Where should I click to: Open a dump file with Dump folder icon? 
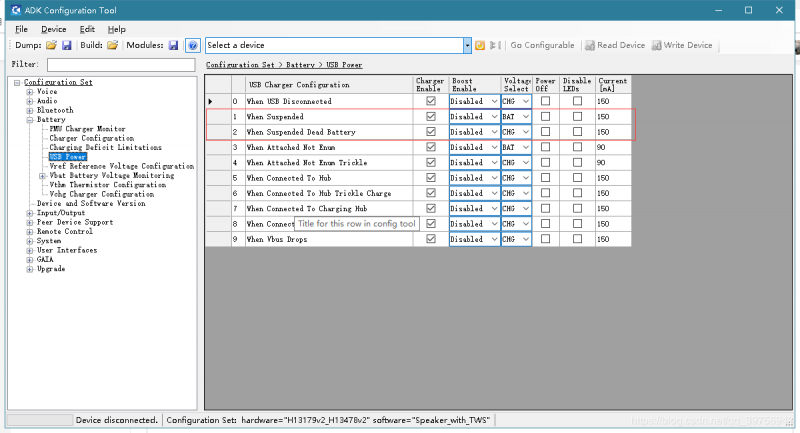click(51, 45)
